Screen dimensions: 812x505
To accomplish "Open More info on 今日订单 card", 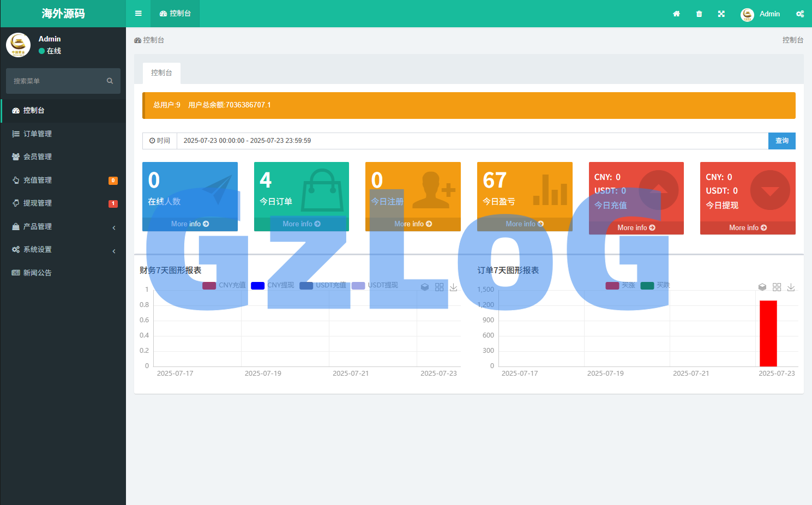I will (302, 224).
